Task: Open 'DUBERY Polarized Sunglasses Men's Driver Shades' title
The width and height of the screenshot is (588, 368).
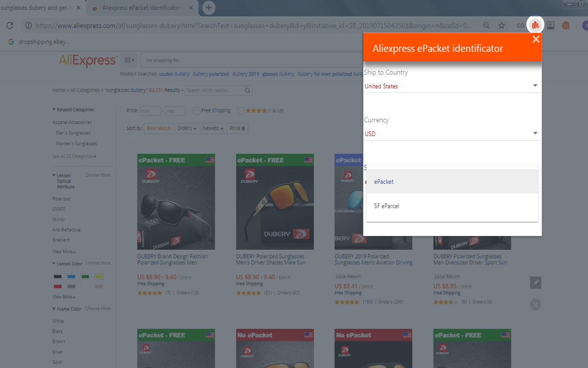Action: 271,259
